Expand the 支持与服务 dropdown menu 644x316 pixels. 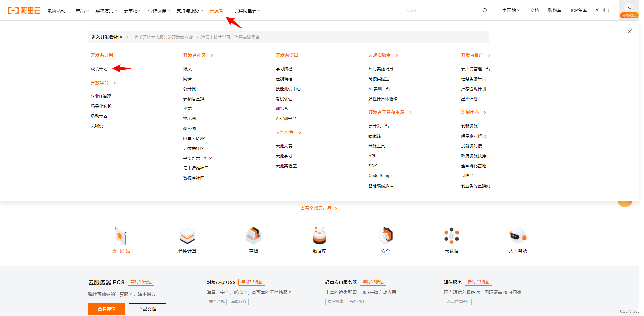tap(190, 11)
